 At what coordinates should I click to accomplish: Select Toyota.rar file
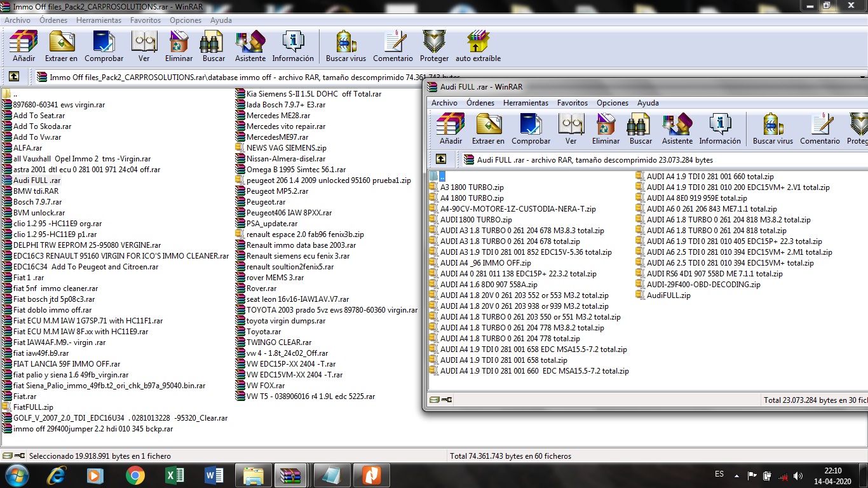(x=259, y=332)
